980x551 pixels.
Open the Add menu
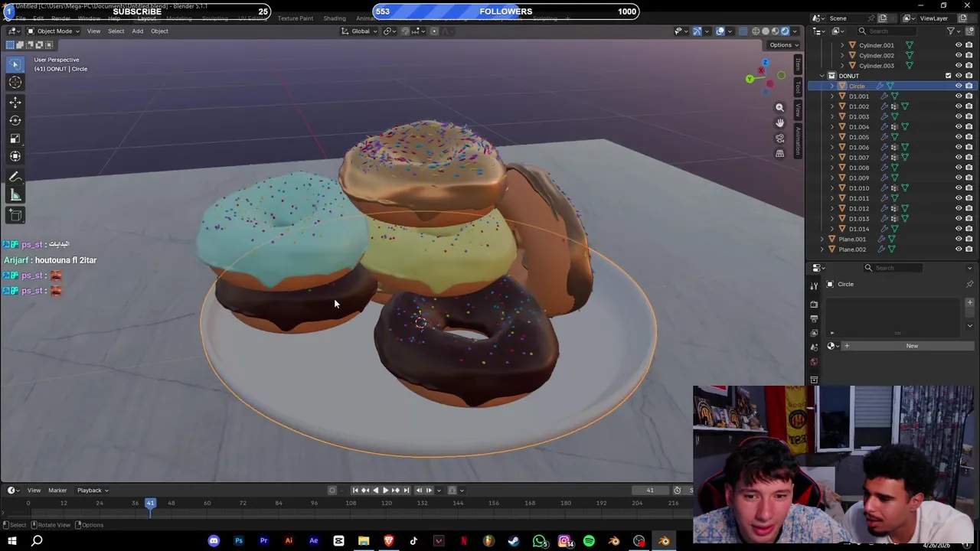coord(137,31)
